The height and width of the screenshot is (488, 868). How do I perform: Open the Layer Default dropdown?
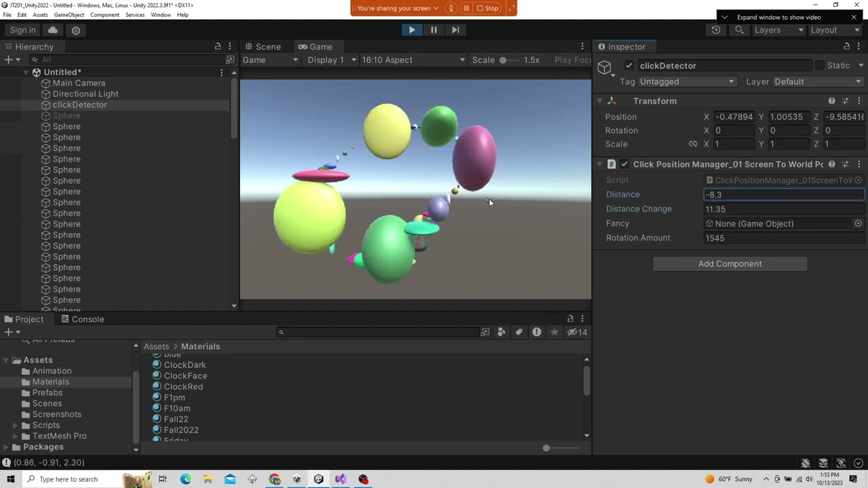pyautogui.click(x=818, y=81)
